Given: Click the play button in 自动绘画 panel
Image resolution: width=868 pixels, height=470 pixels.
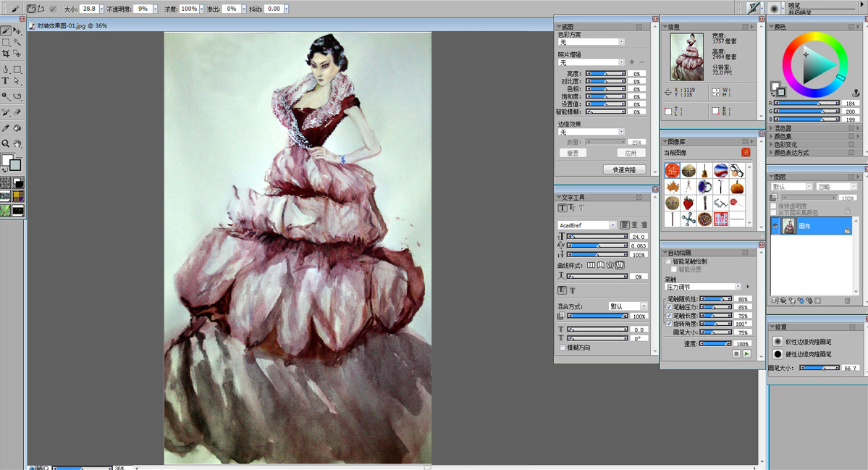Looking at the screenshot, I should 747,353.
